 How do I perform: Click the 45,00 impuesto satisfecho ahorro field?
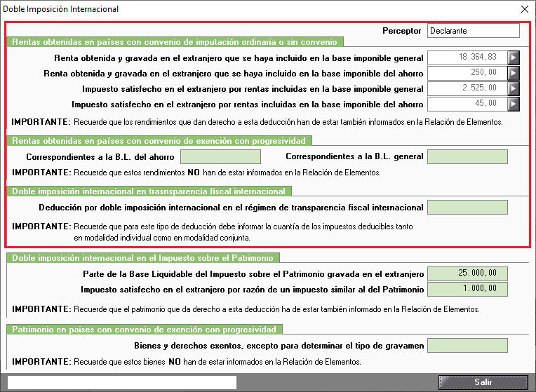(x=467, y=104)
